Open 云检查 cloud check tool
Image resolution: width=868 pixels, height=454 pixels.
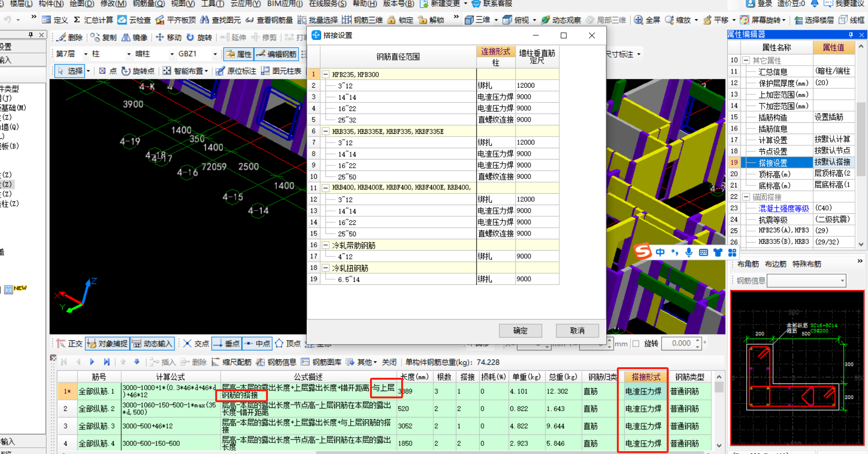pos(134,20)
